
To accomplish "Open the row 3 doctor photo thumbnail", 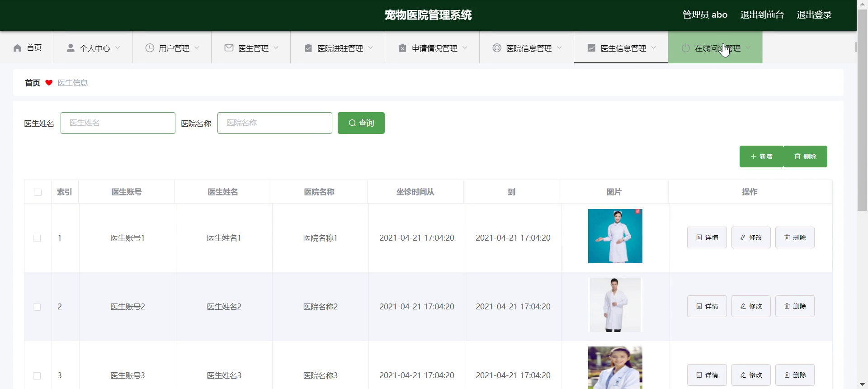I will point(615,368).
